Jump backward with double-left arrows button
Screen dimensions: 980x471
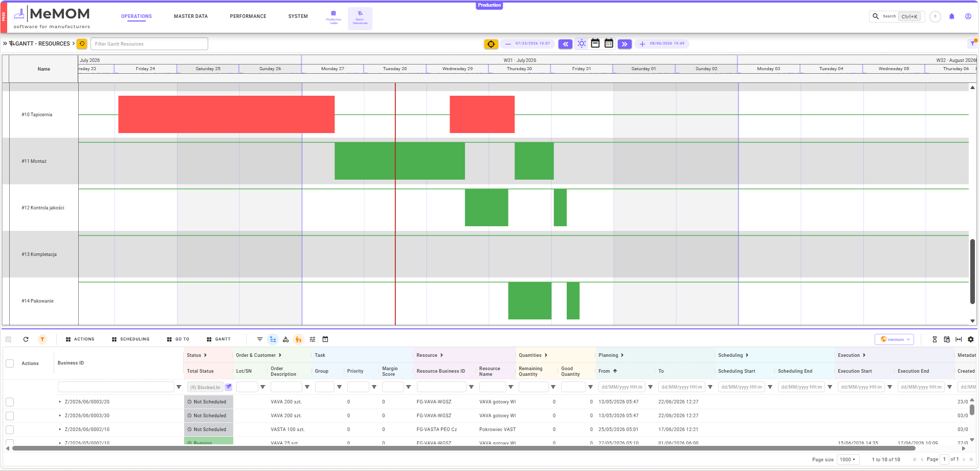point(565,44)
